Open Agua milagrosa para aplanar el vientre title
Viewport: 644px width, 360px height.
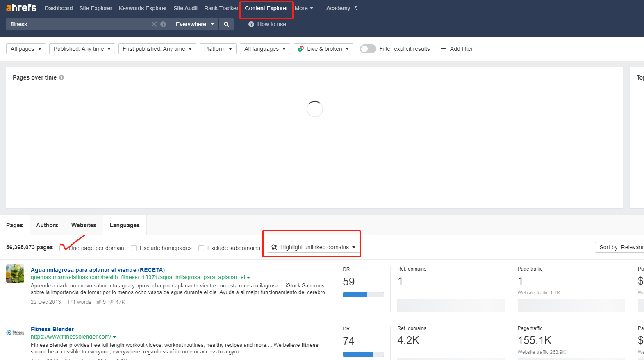(x=98, y=270)
